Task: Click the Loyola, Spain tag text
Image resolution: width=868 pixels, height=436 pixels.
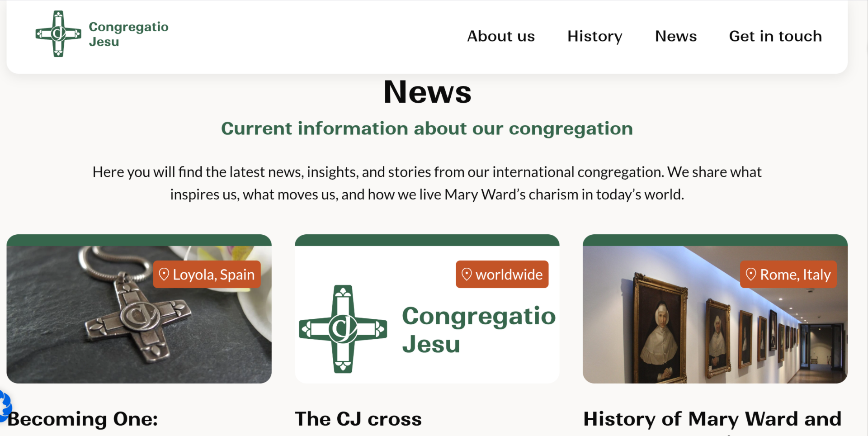Action: pyautogui.click(x=213, y=275)
